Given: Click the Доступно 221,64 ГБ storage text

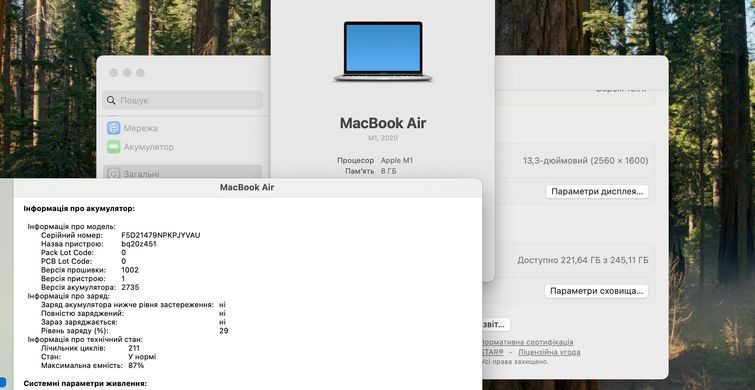Looking at the screenshot, I should 583,260.
